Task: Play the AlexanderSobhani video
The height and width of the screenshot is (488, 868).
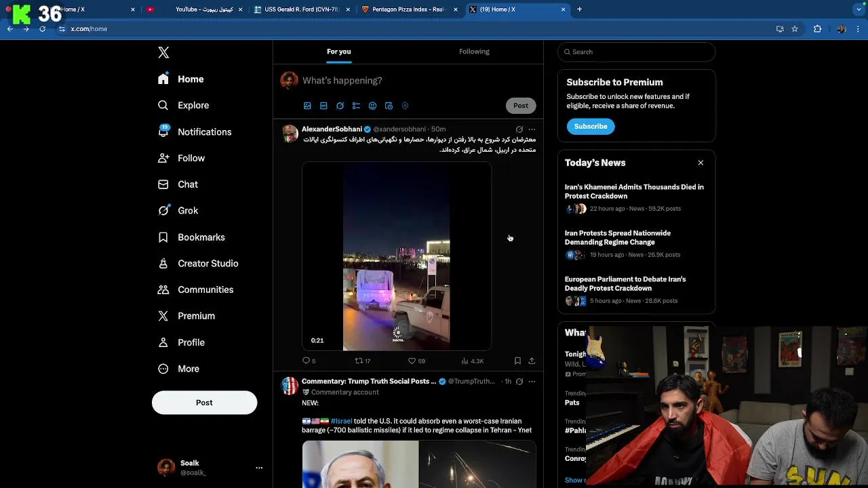Action: [x=397, y=256]
